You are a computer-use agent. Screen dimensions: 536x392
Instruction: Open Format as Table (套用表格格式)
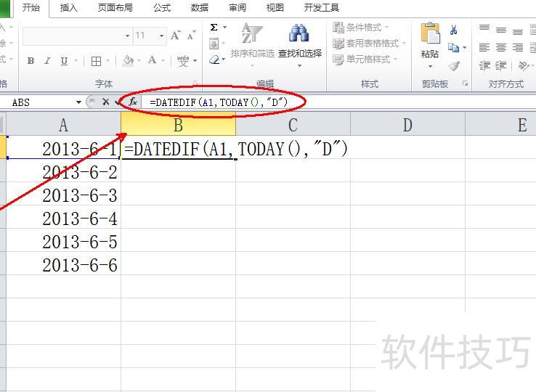[369, 44]
